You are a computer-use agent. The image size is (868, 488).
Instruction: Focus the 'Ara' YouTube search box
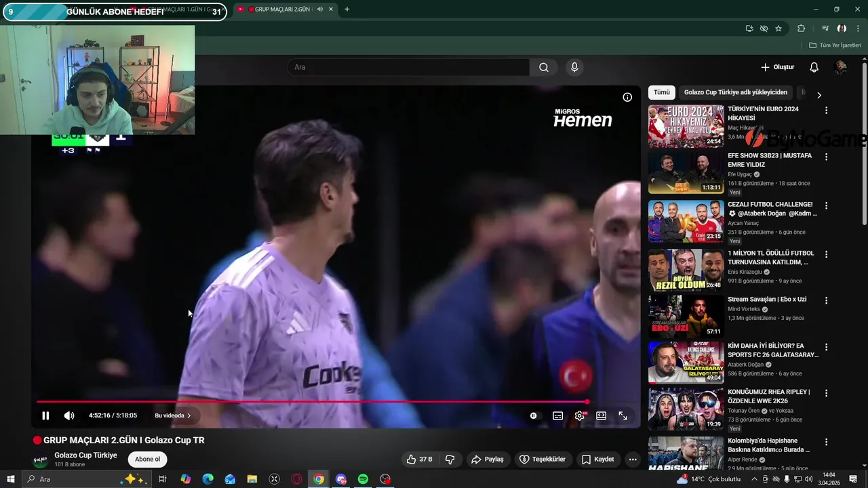pos(408,67)
